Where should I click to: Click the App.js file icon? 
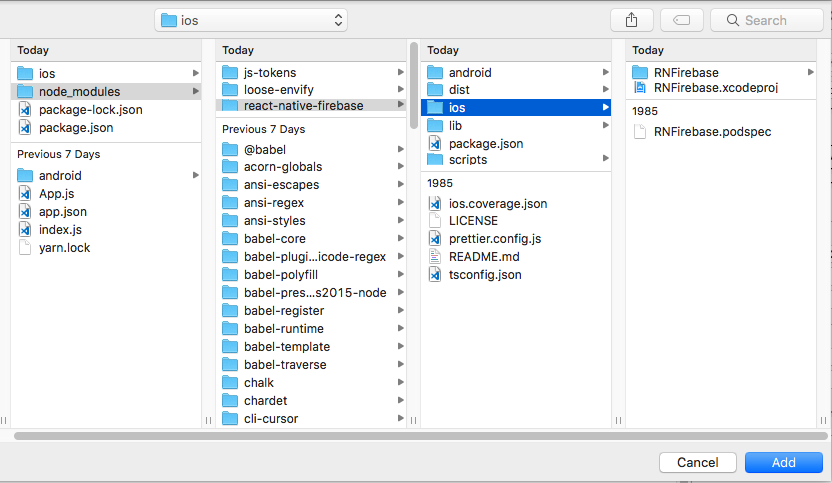(25, 193)
